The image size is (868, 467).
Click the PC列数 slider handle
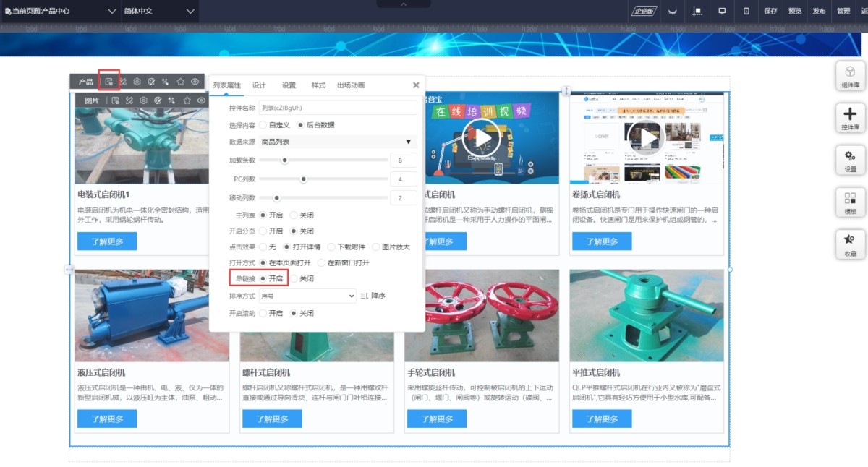coord(304,179)
